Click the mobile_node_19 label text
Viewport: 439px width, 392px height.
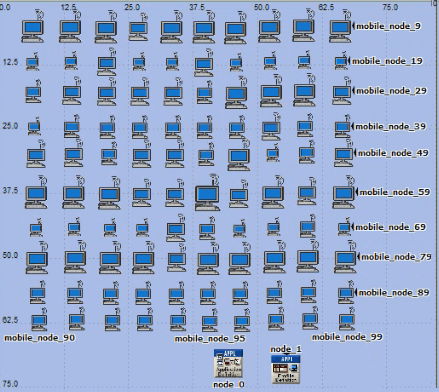387,61
